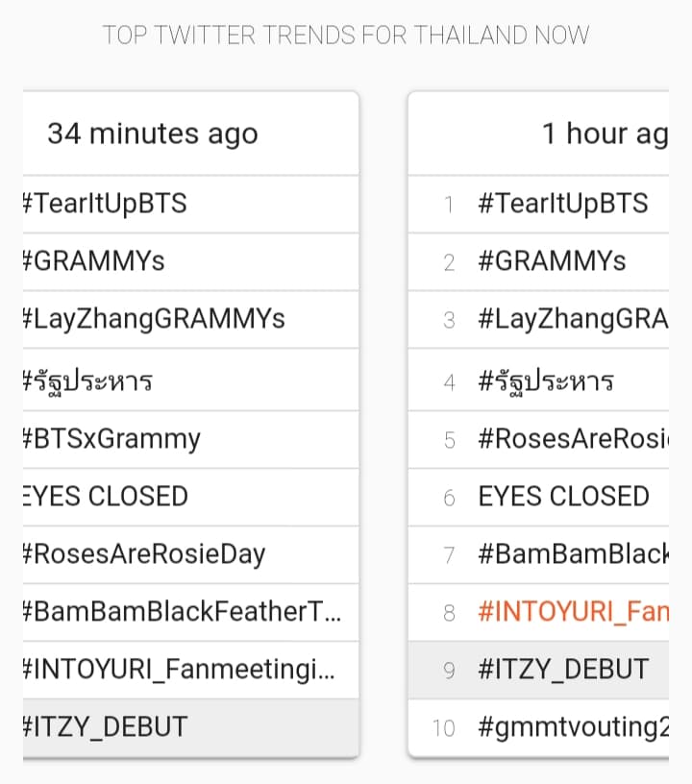Screen dimensions: 692x784
Task: Open #INTOYURI_Fanmeetingi... in 34 minutes ago list
Action: coord(179,670)
